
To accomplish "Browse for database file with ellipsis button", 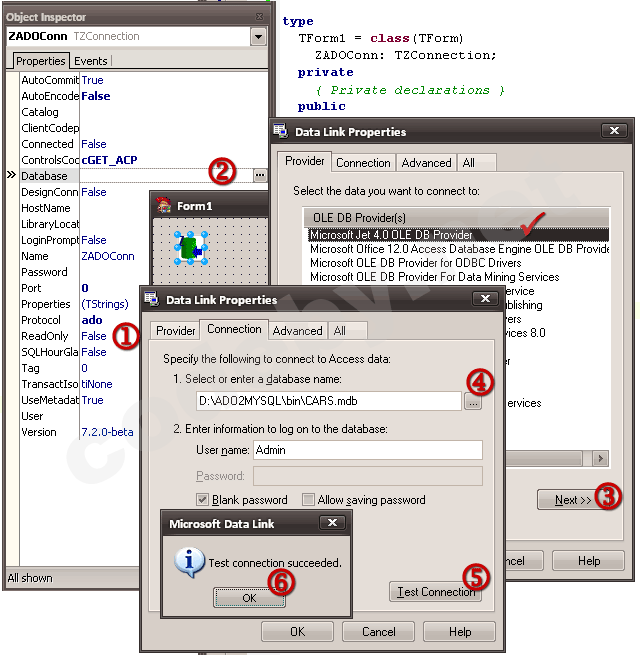I will 473,403.
